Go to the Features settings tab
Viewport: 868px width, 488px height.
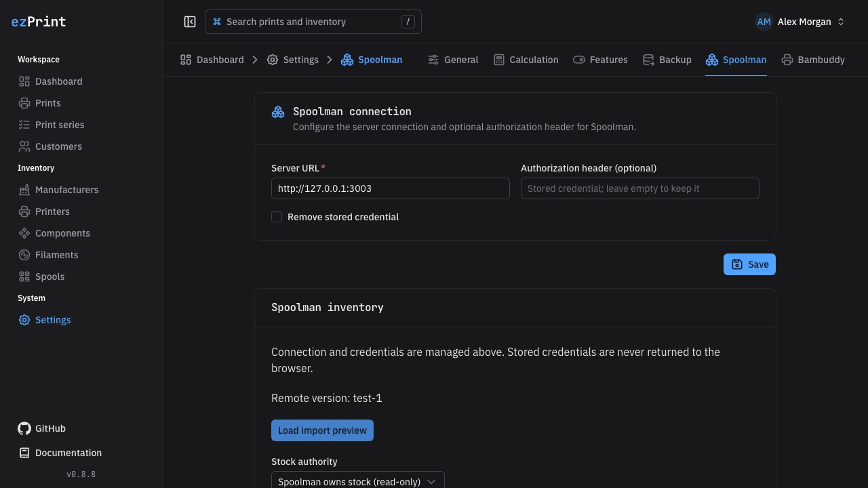[x=600, y=60]
